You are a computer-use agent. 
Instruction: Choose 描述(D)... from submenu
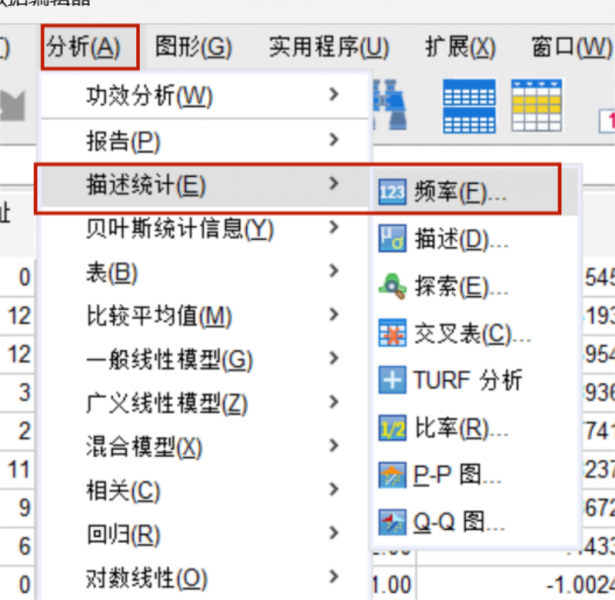[476, 239]
